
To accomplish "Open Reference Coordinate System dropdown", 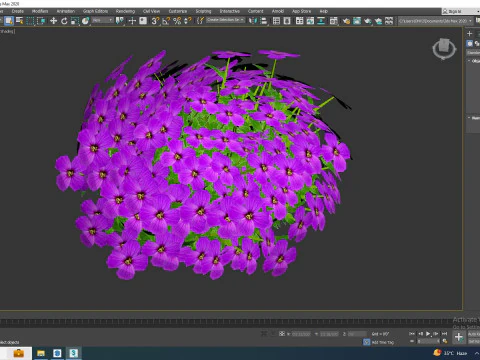I will 103,21.
